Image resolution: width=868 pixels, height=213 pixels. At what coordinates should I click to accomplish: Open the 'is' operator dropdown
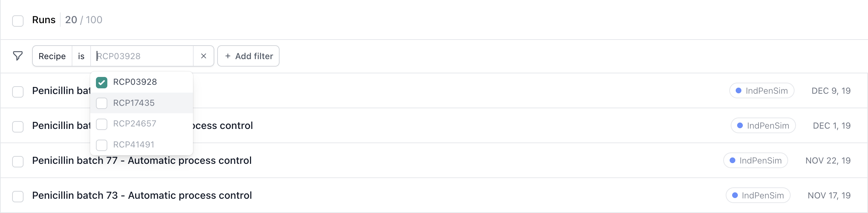tap(81, 56)
